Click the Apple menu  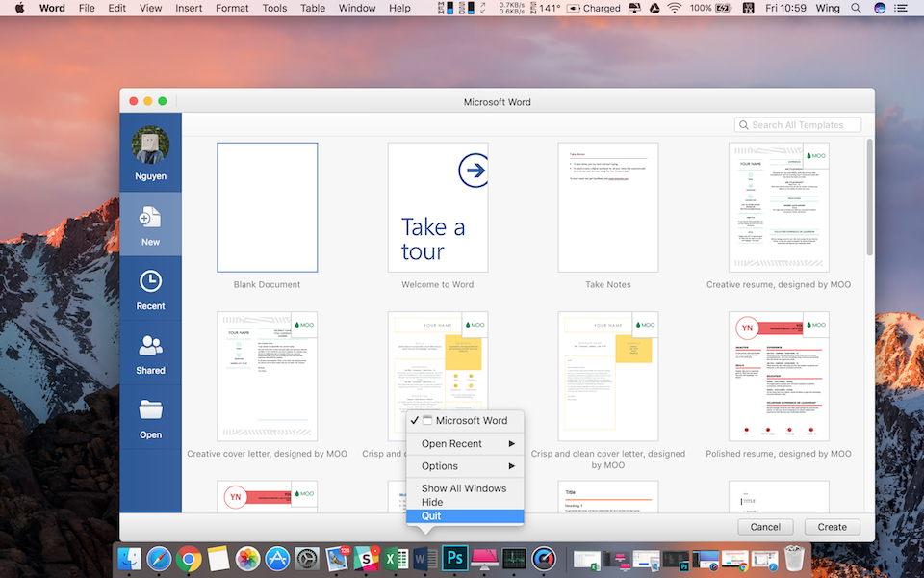19,9
